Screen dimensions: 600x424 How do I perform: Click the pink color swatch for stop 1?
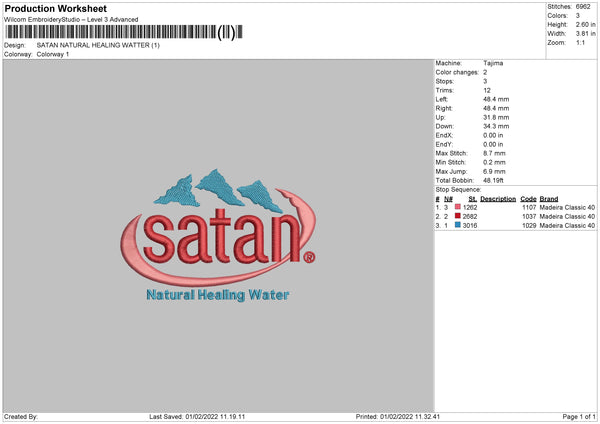[457, 207]
